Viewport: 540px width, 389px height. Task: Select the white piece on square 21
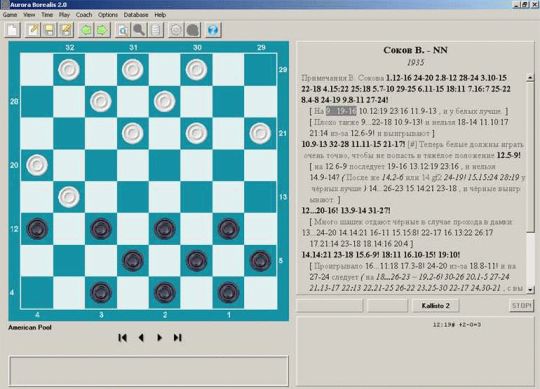pos(260,133)
